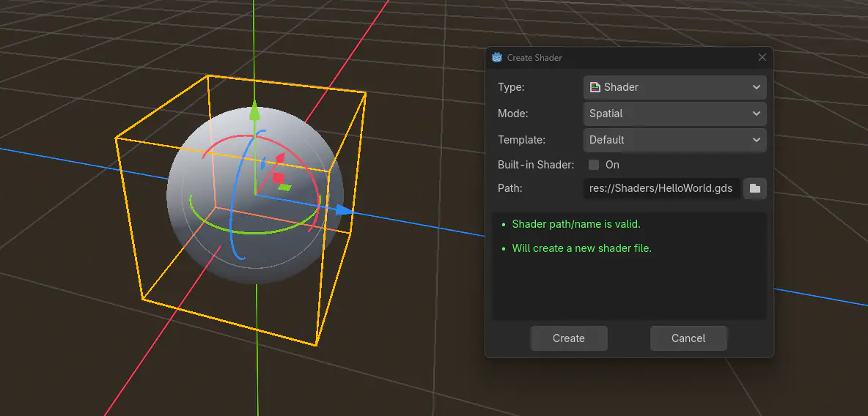This screenshot has width=868, height=416.
Task: Click the red plane handle square of the gizmo
Action: pyautogui.click(x=279, y=178)
